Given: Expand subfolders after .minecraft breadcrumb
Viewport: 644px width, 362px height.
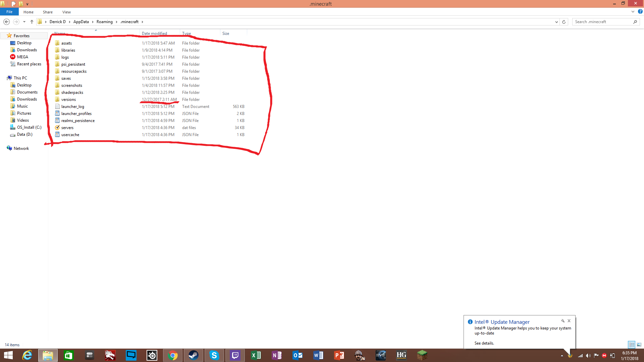Looking at the screenshot, I should [x=142, y=22].
